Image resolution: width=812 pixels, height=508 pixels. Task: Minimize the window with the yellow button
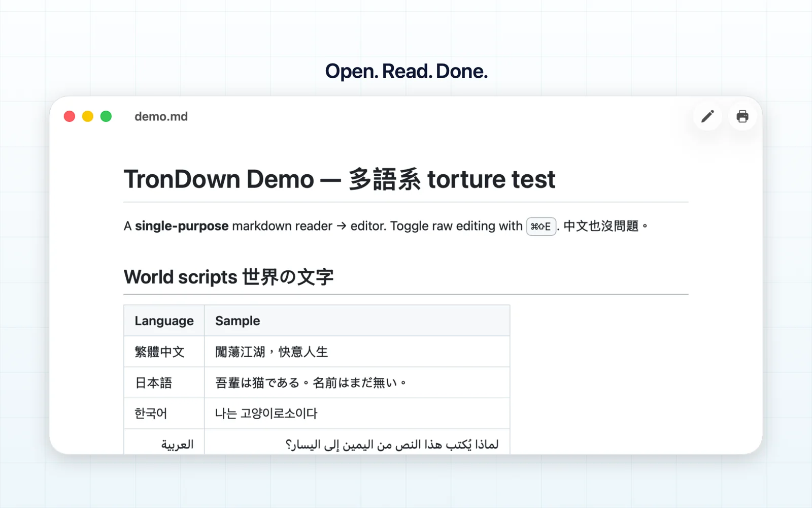[88, 116]
